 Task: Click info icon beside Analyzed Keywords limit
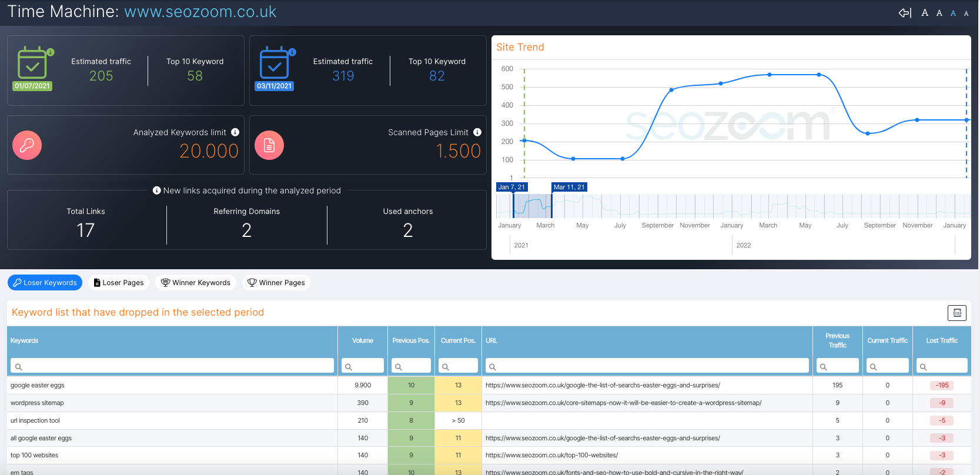tap(235, 132)
